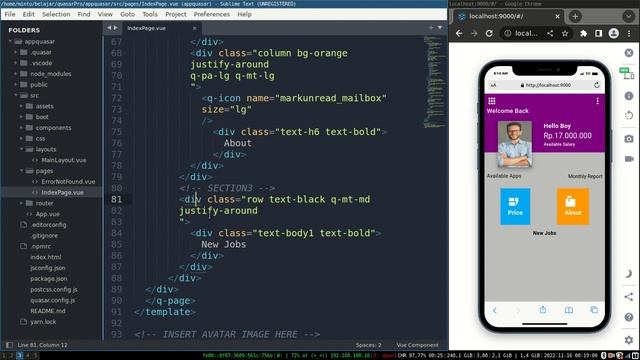Open README.md file
The image size is (640, 360).
(48, 311)
